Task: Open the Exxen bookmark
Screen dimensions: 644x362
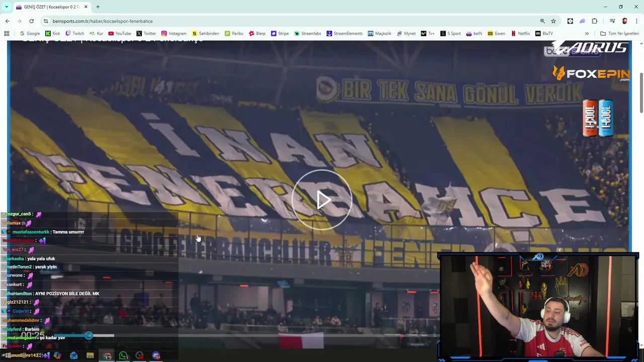Action: (496, 34)
